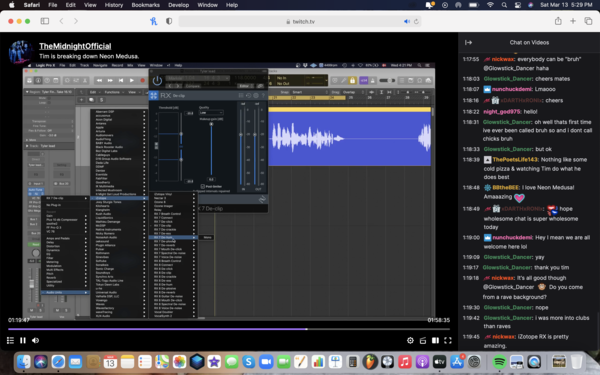Open the Bookmarks menu
Screen dimensions: 600x375
pos(145,5)
